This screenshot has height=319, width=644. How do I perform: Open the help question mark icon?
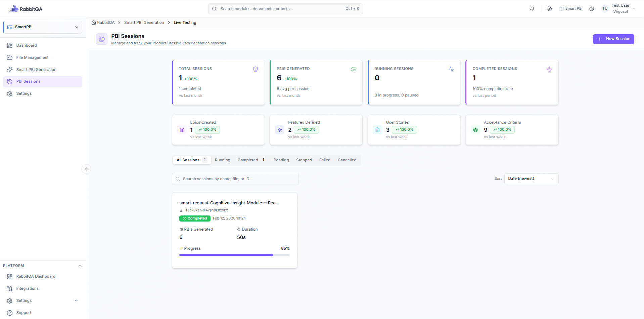point(592,9)
